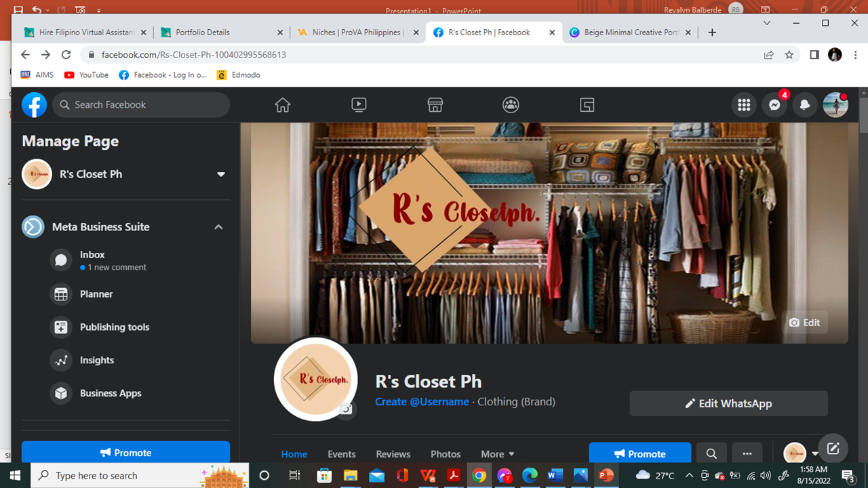This screenshot has width=868, height=488.
Task: Open the Facebook grid menu icon
Action: tap(744, 105)
